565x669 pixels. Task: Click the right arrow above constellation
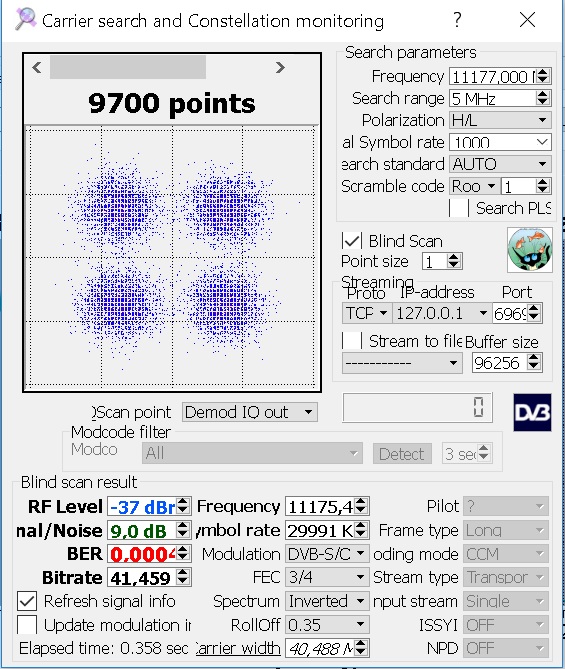pos(280,67)
